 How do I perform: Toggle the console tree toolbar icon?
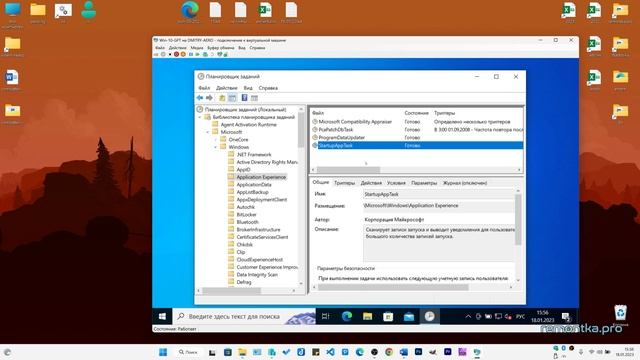coord(232,98)
